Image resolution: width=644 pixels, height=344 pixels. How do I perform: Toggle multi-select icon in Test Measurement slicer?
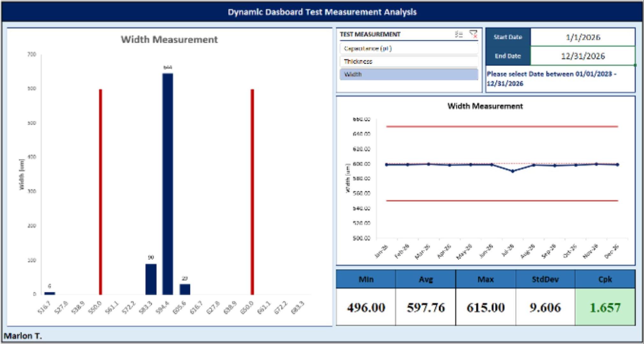[459, 34]
